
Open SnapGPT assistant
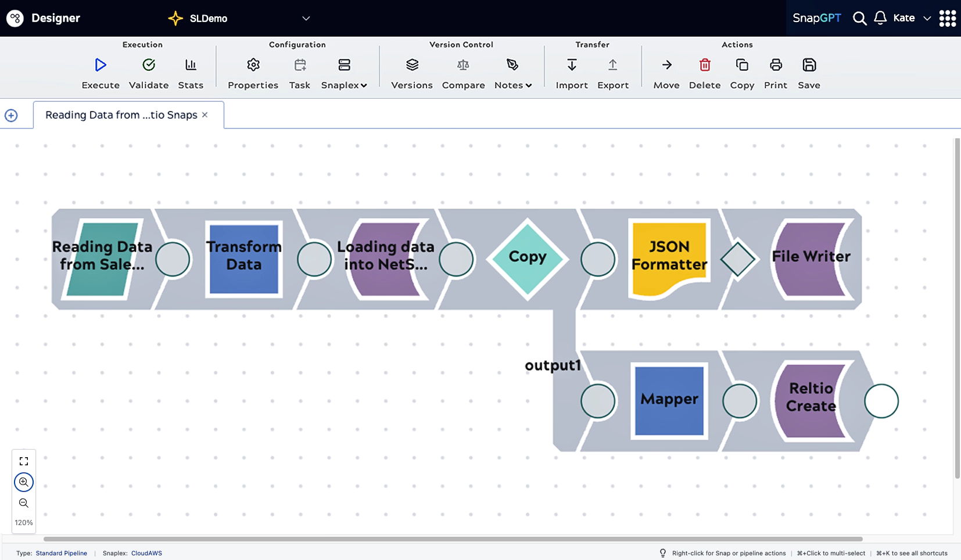click(817, 18)
